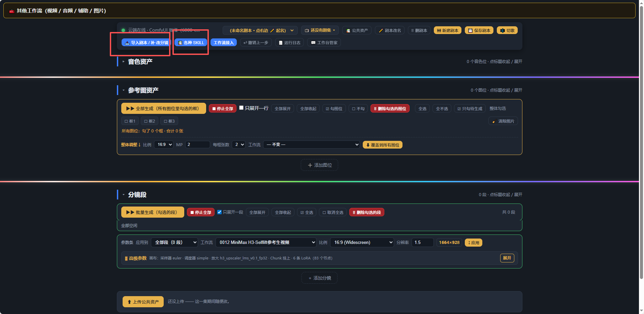Open the 各种 SKILL panel
Viewport: 644px width, 314px height.
[191, 43]
